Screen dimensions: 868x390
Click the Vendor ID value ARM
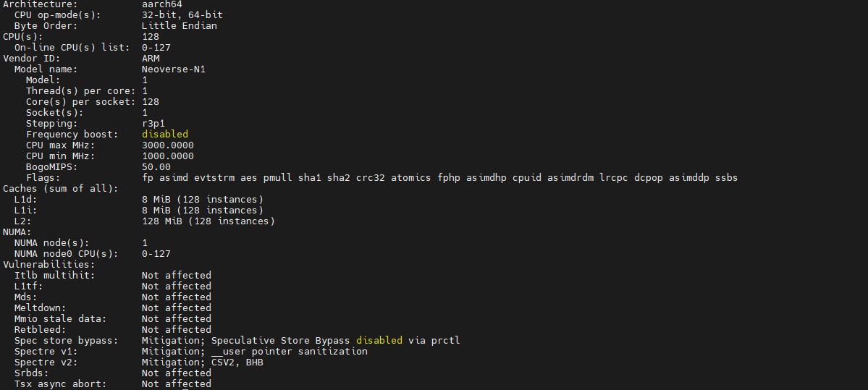pos(151,59)
